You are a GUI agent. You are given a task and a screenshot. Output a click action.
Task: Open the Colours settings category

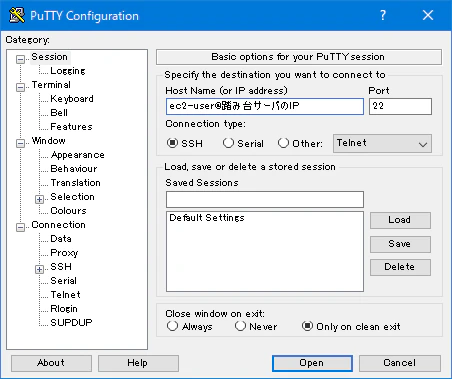[68, 211]
